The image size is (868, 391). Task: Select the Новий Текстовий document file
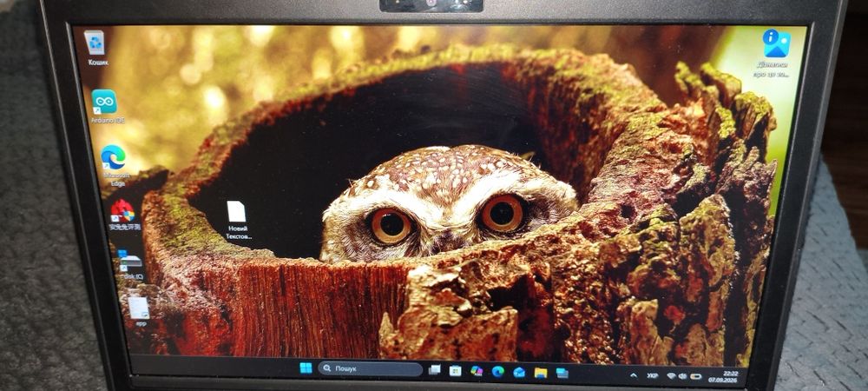(237, 220)
